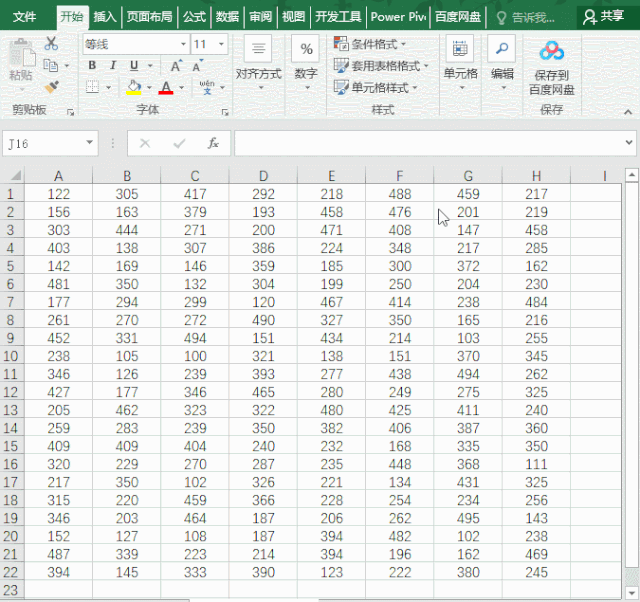This screenshot has height=602, width=640.
Task: Apply yellow fill color bucket
Action: (x=134, y=87)
